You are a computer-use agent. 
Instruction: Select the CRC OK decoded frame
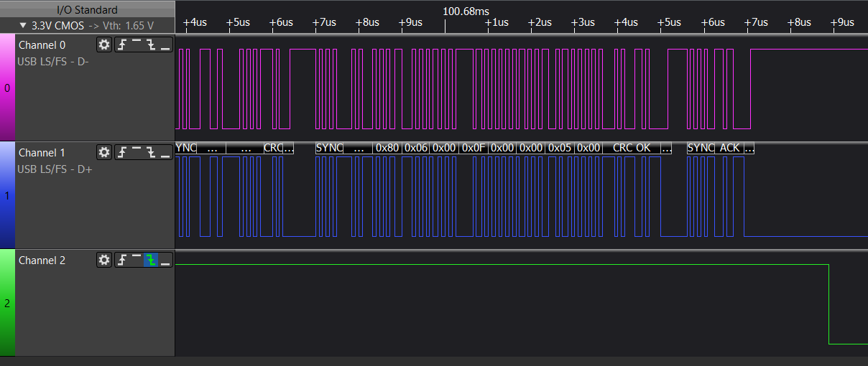click(631, 148)
